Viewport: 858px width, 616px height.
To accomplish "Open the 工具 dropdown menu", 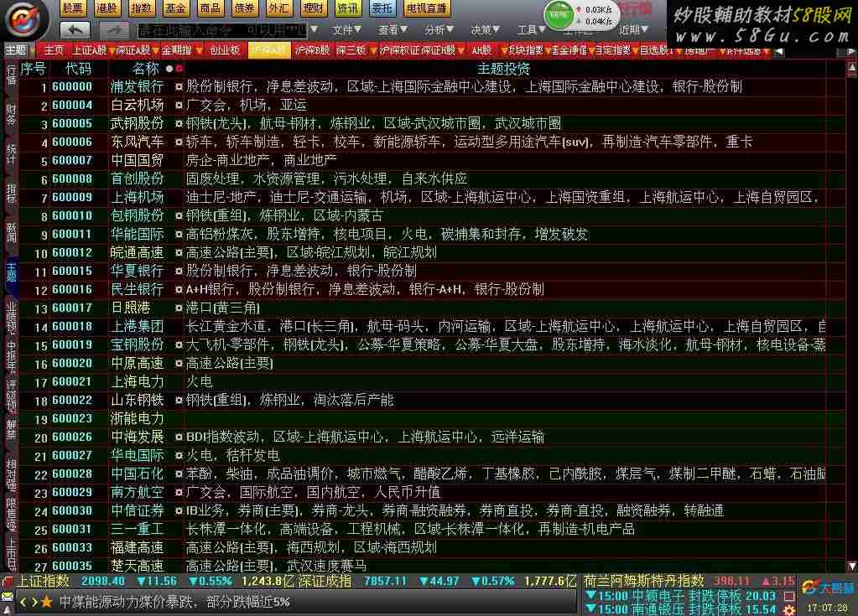I will [532, 29].
